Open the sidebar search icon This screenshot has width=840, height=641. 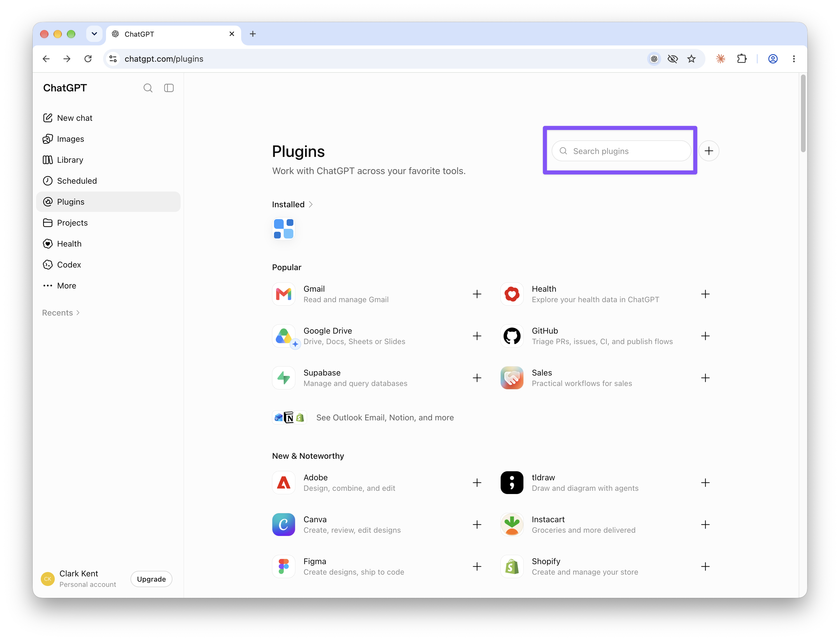148,88
